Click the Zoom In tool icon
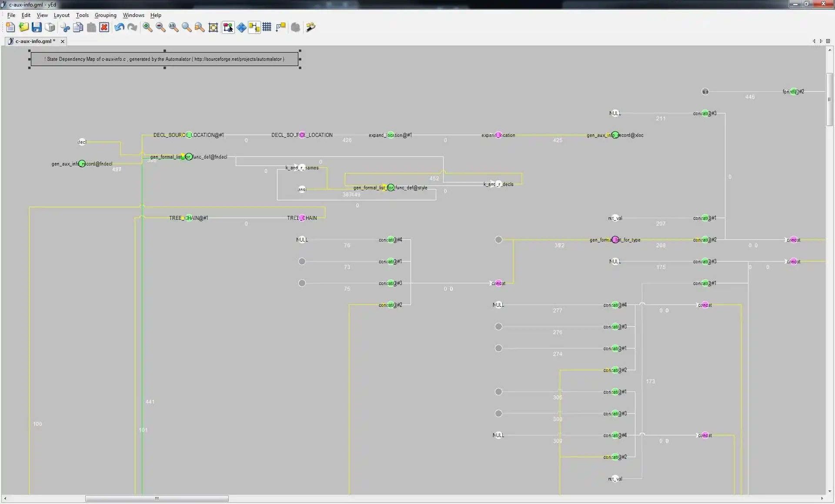The height and width of the screenshot is (504, 835). pos(147,27)
